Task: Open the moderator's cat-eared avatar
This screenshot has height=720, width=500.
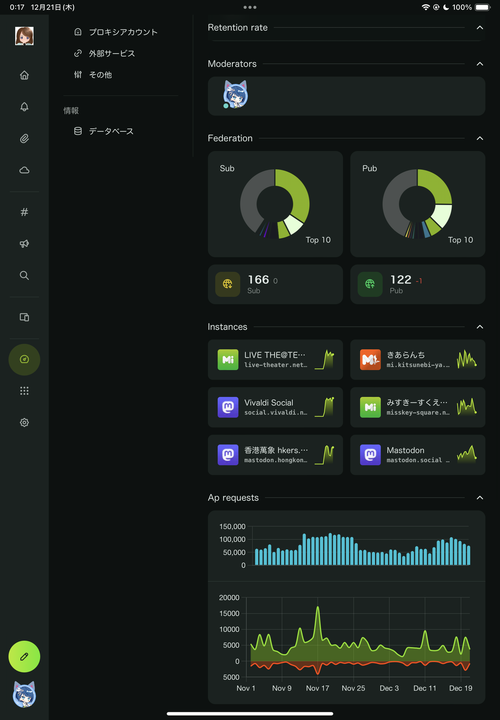Action: pyautogui.click(x=236, y=95)
